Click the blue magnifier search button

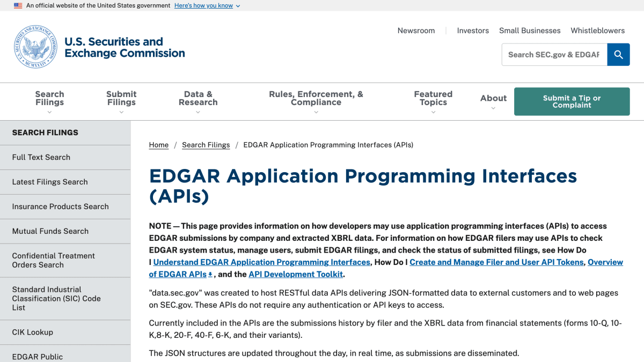click(x=618, y=55)
